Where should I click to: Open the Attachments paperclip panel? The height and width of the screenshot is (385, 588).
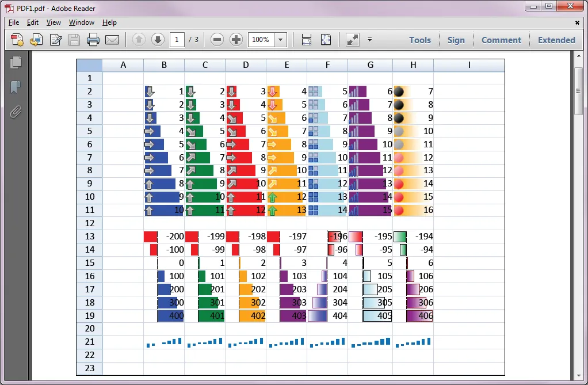(x=16, y=112)
